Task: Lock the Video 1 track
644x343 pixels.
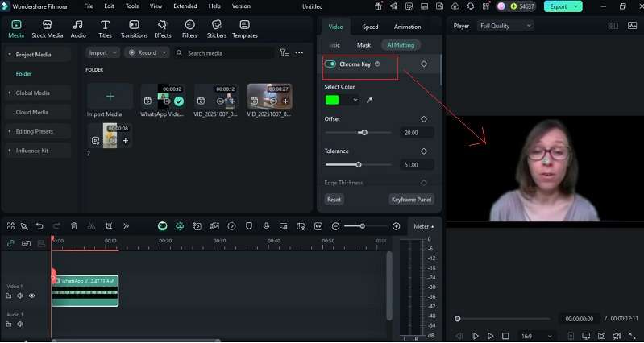Action: pos(9,295)
